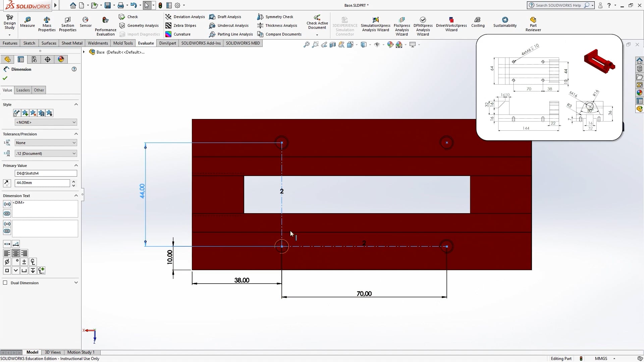
Task: Open Mass Properties
Action: (x=47, y=23)
